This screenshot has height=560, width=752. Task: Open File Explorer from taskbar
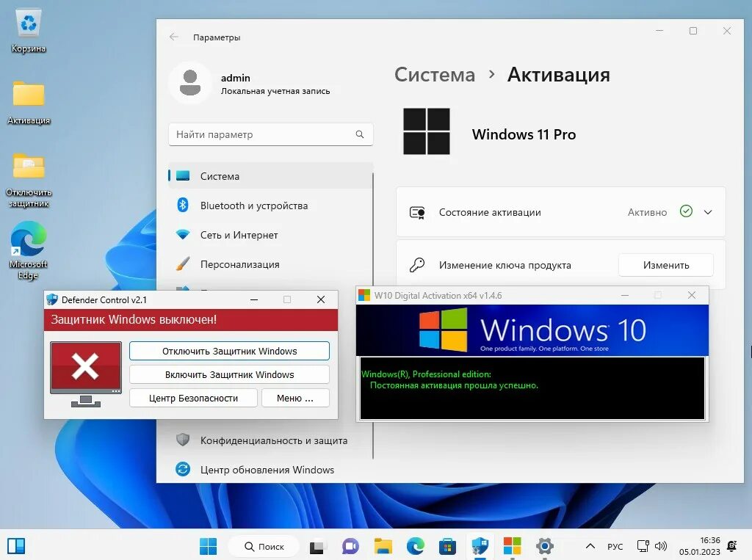pos(383,546)
